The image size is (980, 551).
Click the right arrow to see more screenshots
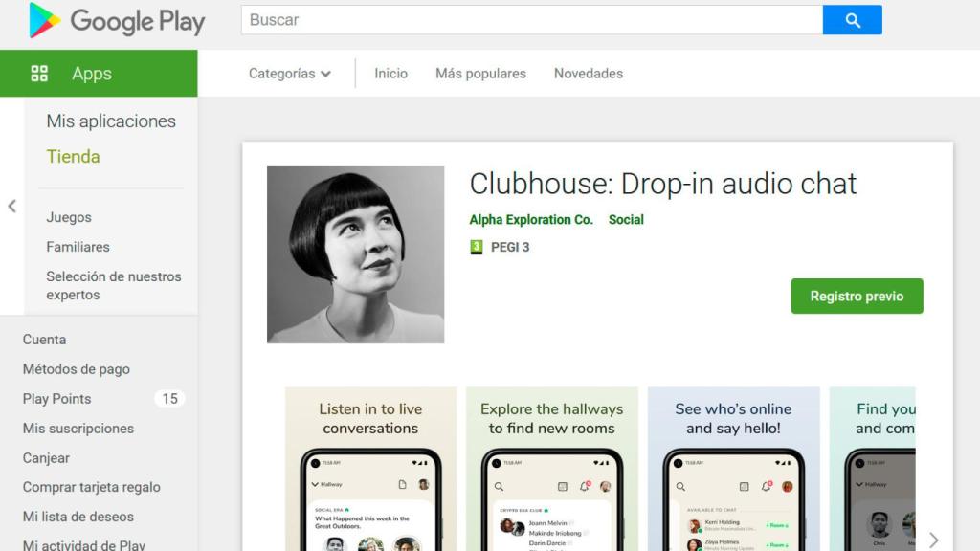[935, 539]
